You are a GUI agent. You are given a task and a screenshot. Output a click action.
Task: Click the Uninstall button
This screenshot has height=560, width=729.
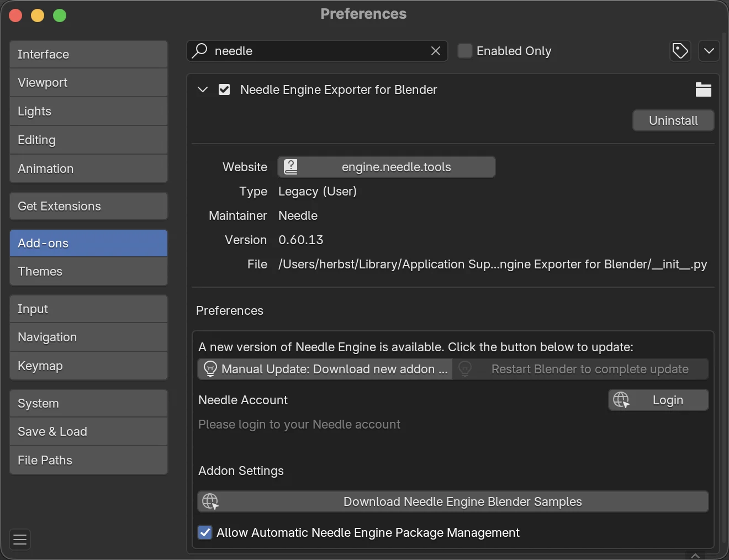click(x=673, y=120)
